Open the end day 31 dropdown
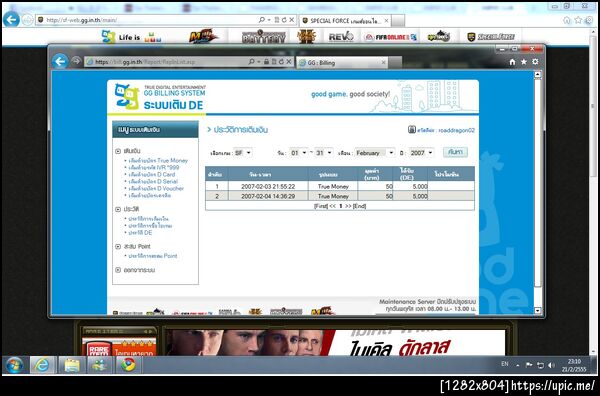Viewport: 600px width, 396px height. point(324,153)
